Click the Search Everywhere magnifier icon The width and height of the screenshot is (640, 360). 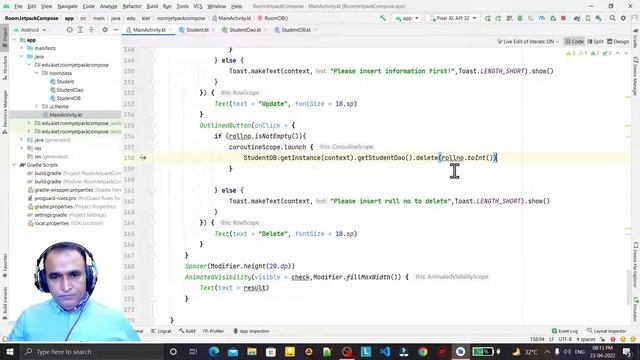pos(612,18)
